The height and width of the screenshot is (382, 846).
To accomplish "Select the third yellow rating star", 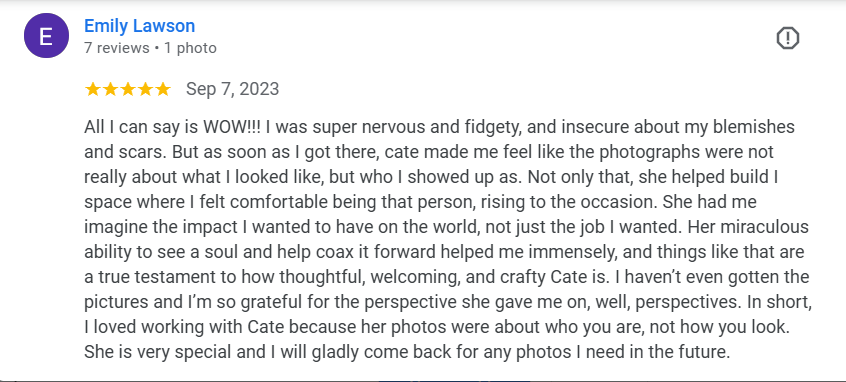I will click(x=128, y=89).
